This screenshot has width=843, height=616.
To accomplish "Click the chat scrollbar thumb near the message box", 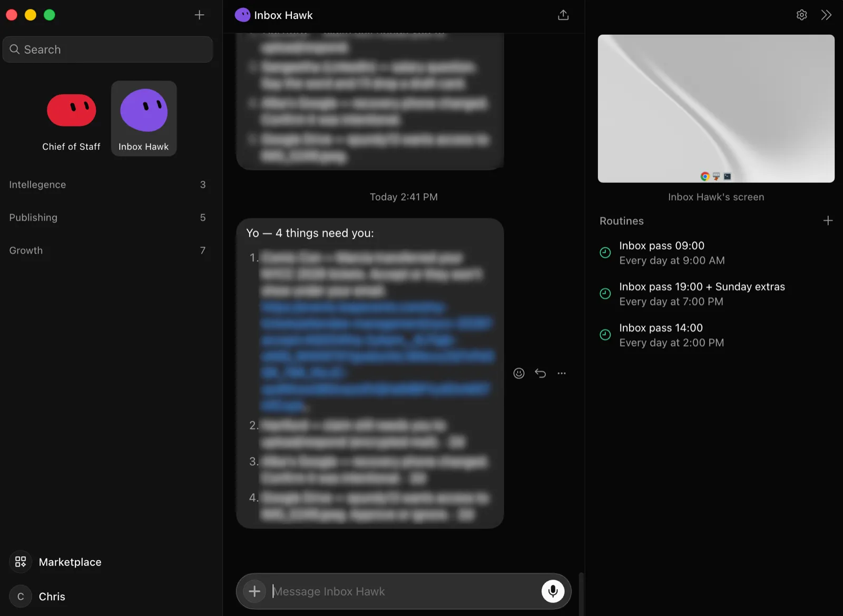I will click(581, 593).
